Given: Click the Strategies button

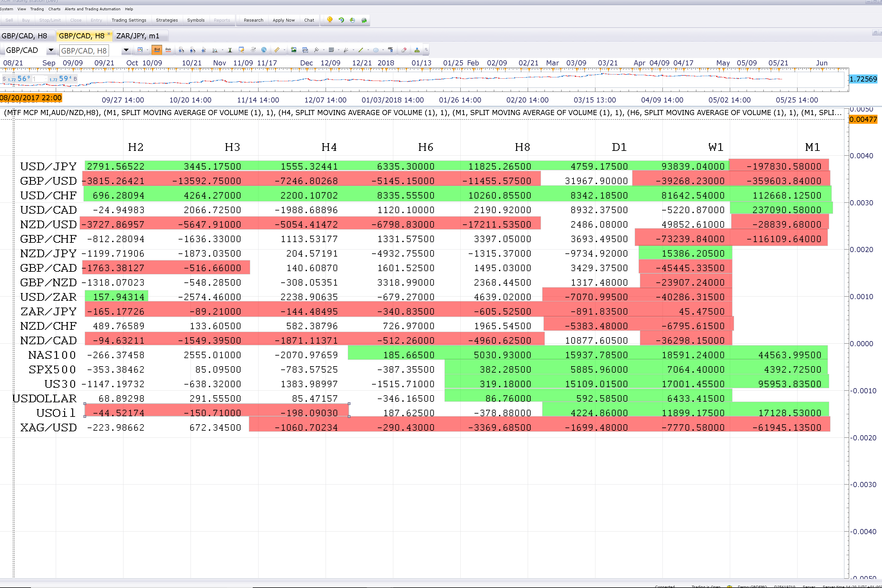Looking at the screenshot, I should pos(167,20).
